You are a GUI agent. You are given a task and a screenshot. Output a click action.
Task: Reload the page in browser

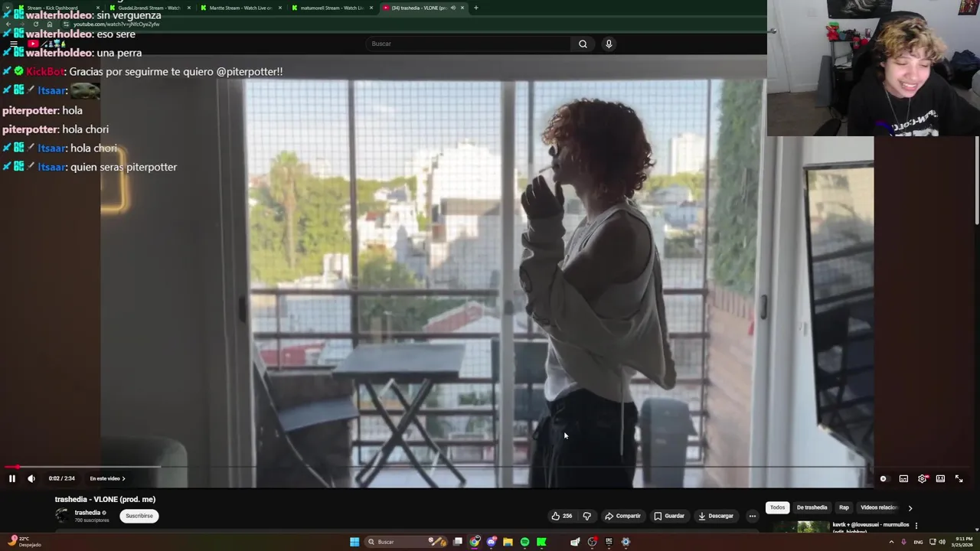tap(35, 24)
